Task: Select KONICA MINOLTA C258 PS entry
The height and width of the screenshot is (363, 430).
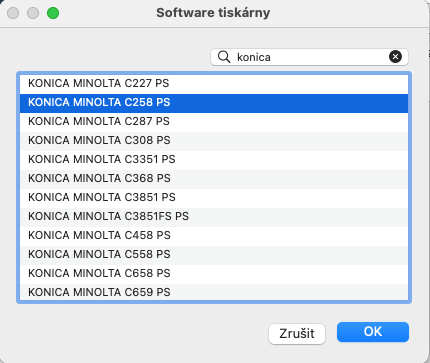Action: coord(214,103)
